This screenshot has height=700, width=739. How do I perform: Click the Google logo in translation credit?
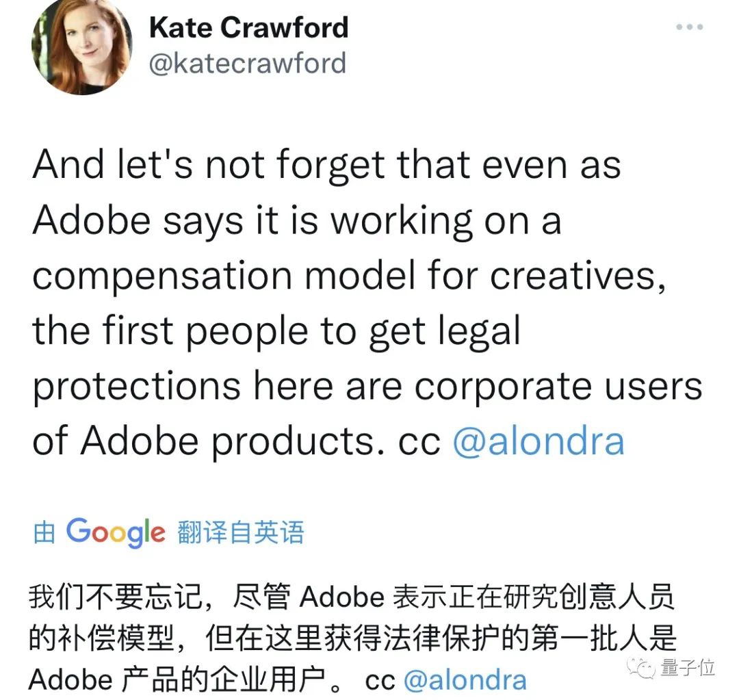coord(116,532)
